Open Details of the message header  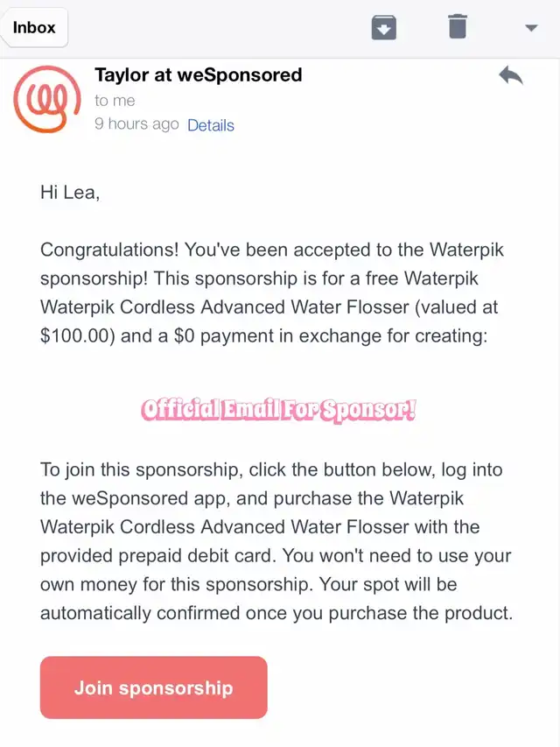click(x=211, y=125)
